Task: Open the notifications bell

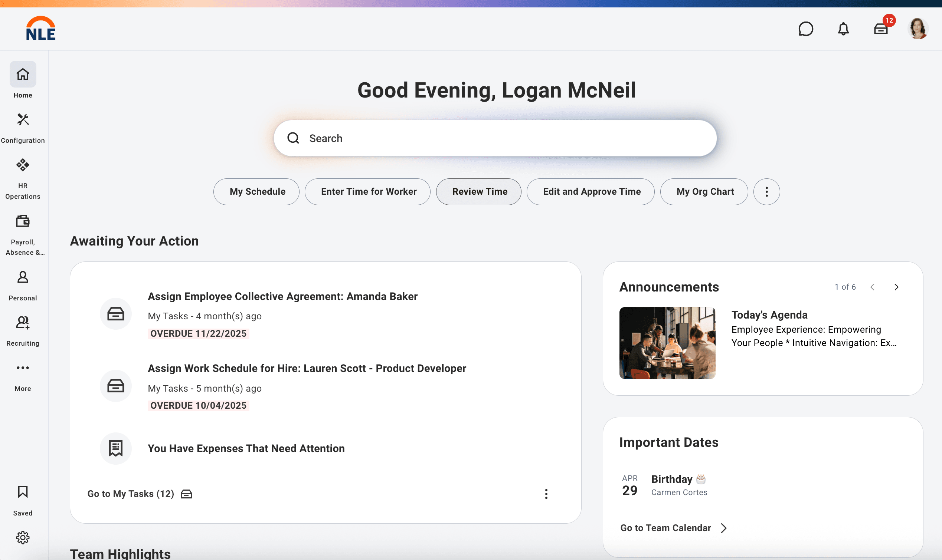Action: [x=843, y=29]
